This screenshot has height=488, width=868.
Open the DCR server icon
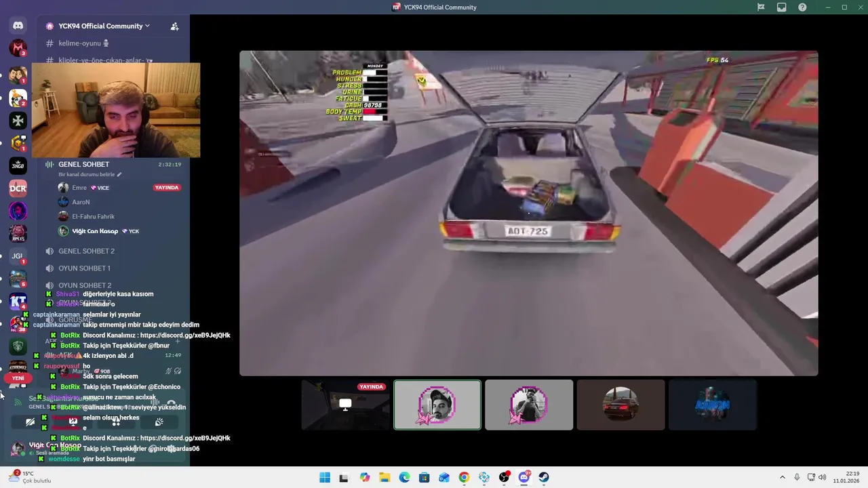click(x=18, y=188)
